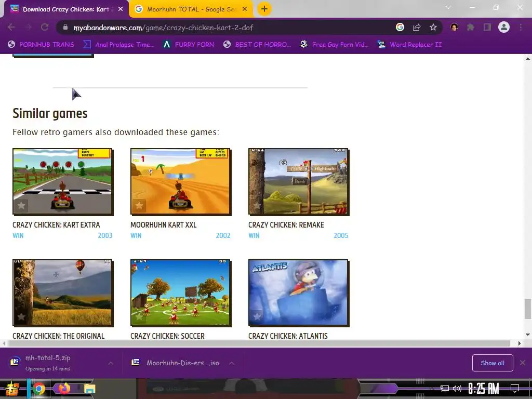Image resolution: width=532 pixels, height=399 pixels.
Task: Click the vertical scrollbar thumb
Action: (528, 309)
